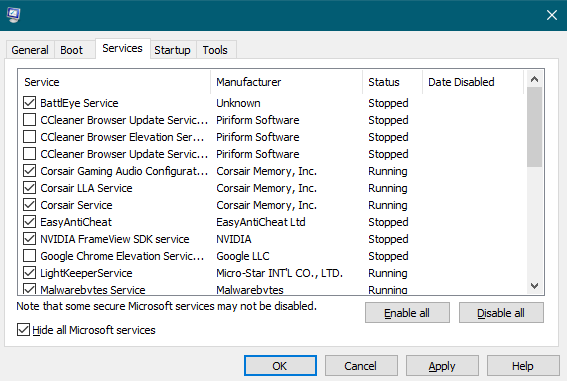Sort by the Date Disabled column header
The width and height of the screenshot is (567, 381).
click(473, 82)
